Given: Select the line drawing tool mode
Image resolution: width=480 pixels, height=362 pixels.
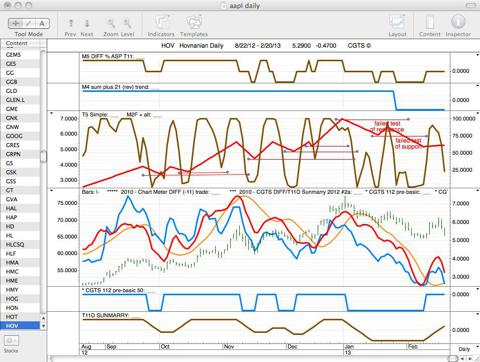Looking at the screenshot, I should click(x=29, y=23).
